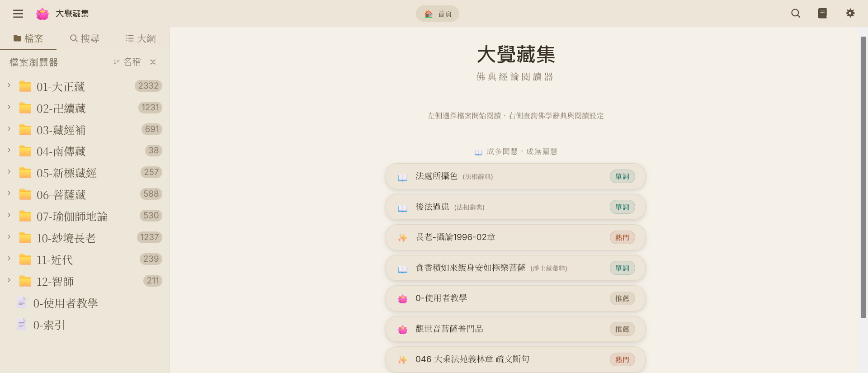Open the 後法過患 dictionary entry

(515, 207)
